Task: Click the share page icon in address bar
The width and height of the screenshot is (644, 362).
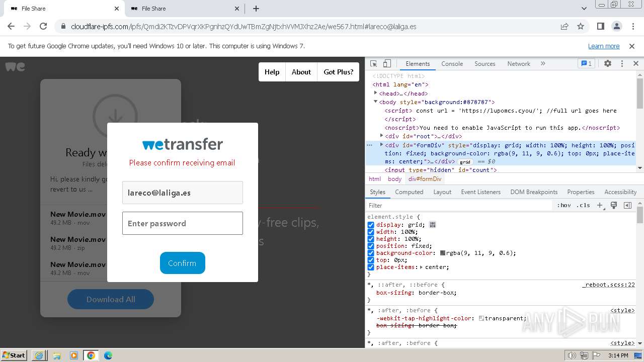Action: pos(565,26)
